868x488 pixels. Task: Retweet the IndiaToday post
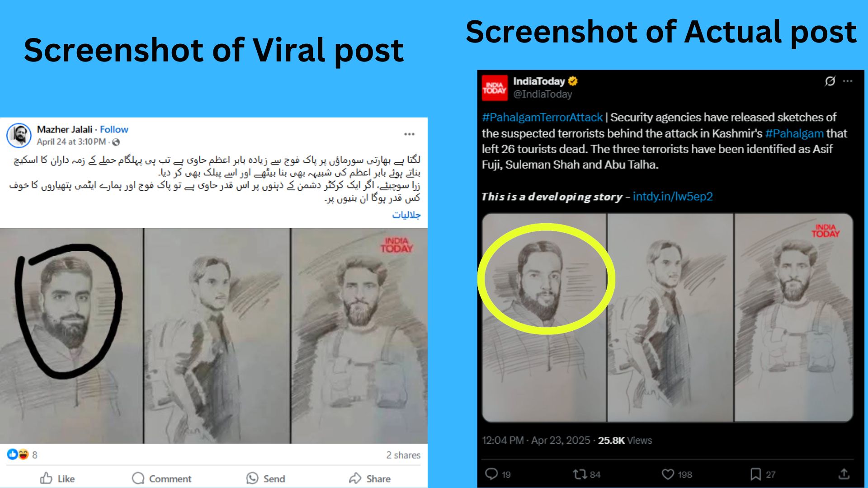586,474
